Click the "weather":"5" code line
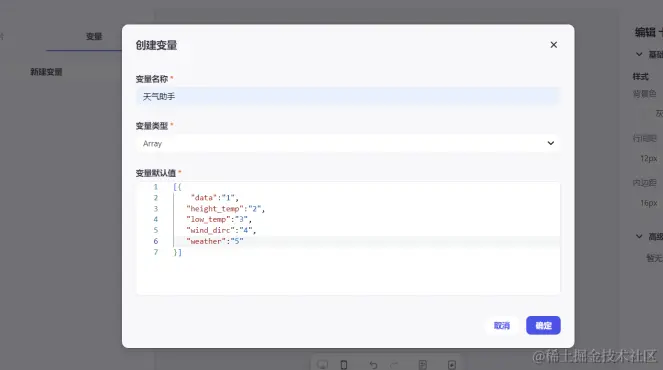Image resolution: width=663 pixels, height=370 pixels. (214, 241)
